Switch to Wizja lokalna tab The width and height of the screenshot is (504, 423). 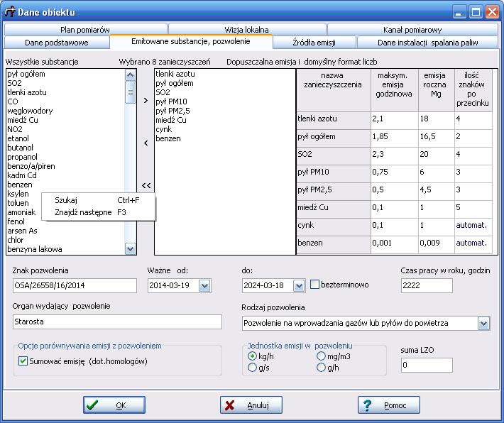246,30
